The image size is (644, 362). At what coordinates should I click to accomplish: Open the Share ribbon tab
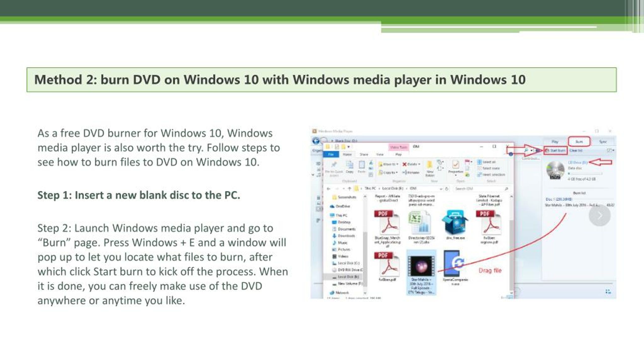pos(364,154)
